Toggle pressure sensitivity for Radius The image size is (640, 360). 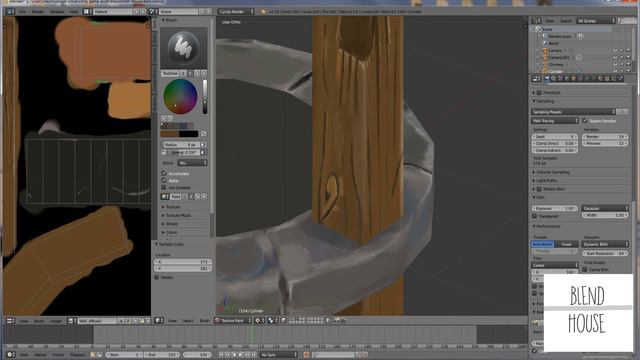[203, 144]
